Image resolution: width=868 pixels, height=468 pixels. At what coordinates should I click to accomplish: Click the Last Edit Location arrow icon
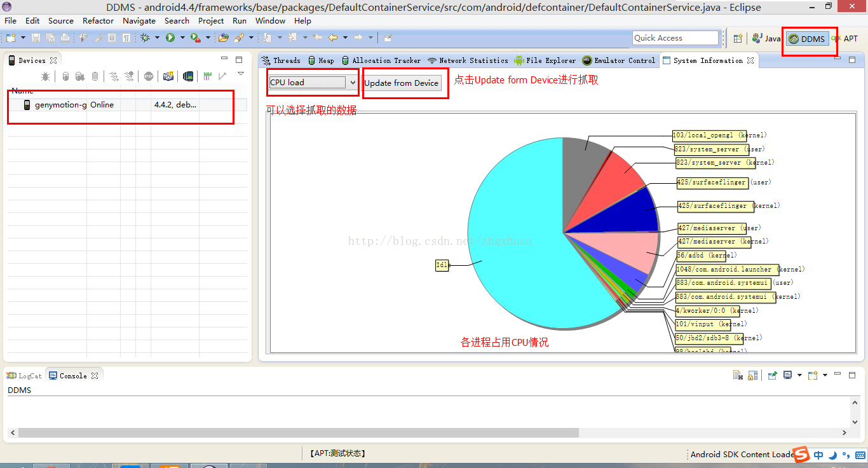(x=318, y=38)
